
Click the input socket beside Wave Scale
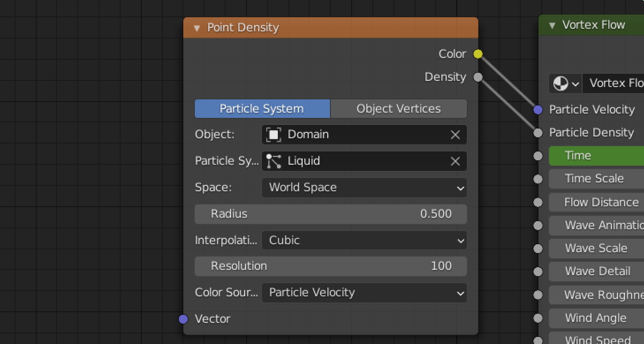pos(538,249)
